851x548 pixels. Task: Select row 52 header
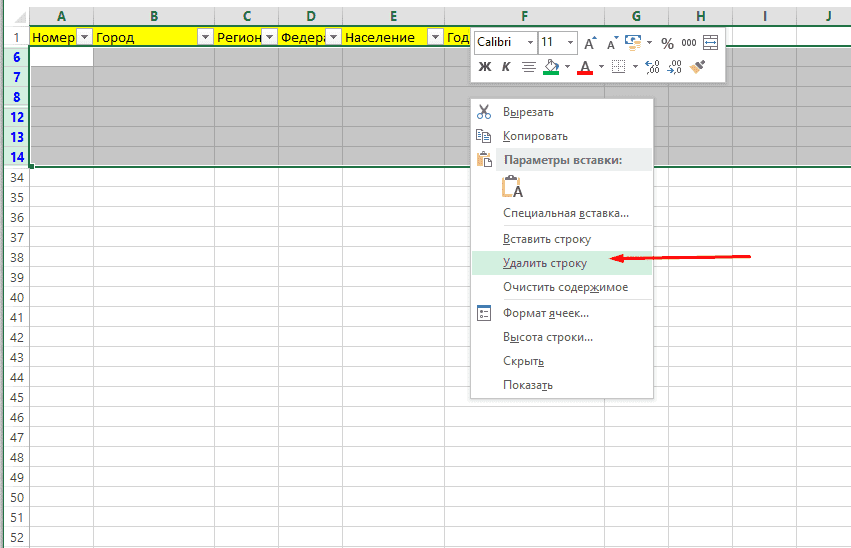point(17,538)
